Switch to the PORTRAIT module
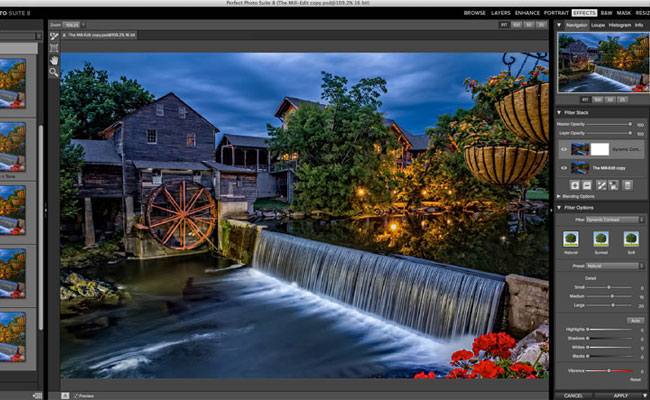Image resolution: width=650 pixels, height=400 pixels. [556, 13]
